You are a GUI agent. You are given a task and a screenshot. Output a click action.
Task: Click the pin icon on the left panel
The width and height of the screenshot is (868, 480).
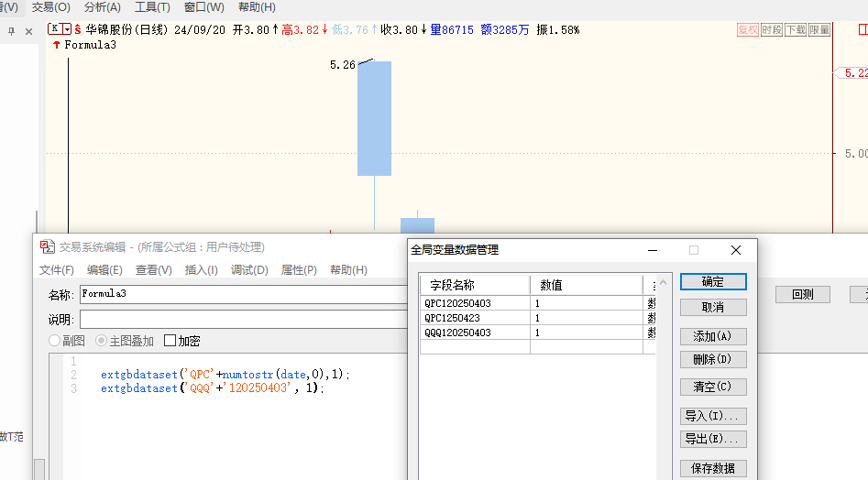click(12, 31)
